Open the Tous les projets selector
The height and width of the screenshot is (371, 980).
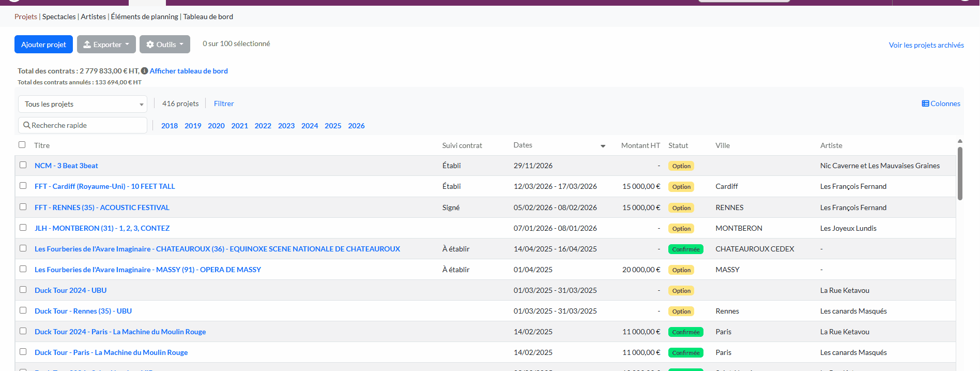(83, 104)
